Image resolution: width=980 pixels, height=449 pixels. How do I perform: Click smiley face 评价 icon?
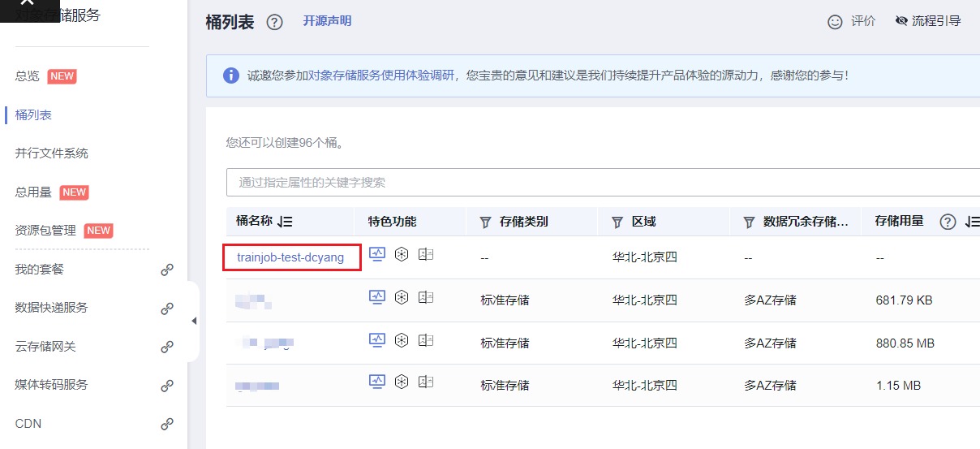click(835, 22)
